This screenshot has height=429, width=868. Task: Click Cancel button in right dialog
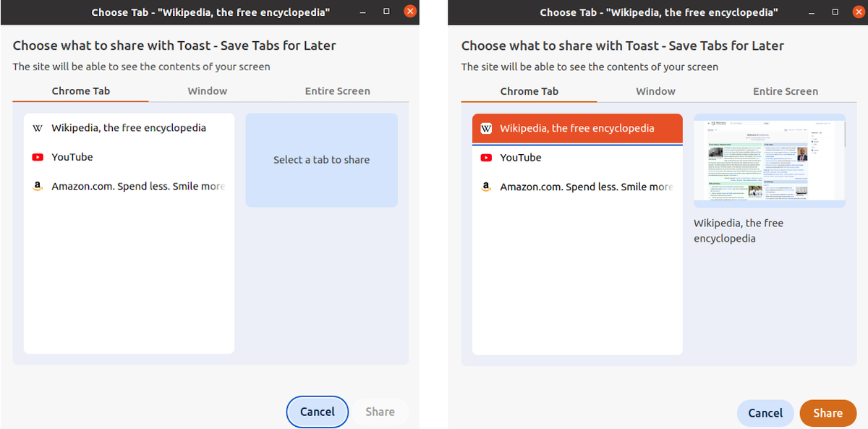click(765, 413)
